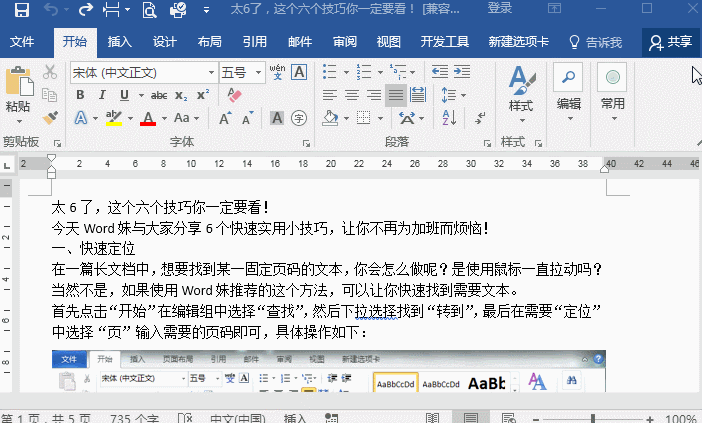This screenshot has width=702, height=423.
Task: Click the 告诉我 search box
Action: 595,42
